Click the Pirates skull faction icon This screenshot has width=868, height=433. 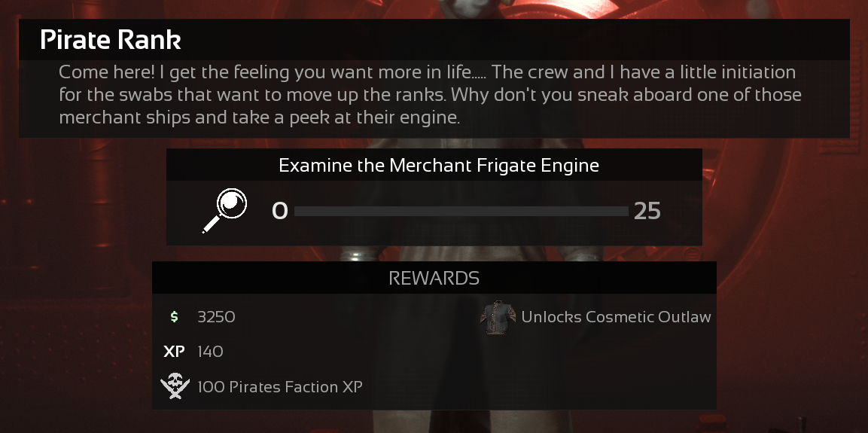pos(175,387)
